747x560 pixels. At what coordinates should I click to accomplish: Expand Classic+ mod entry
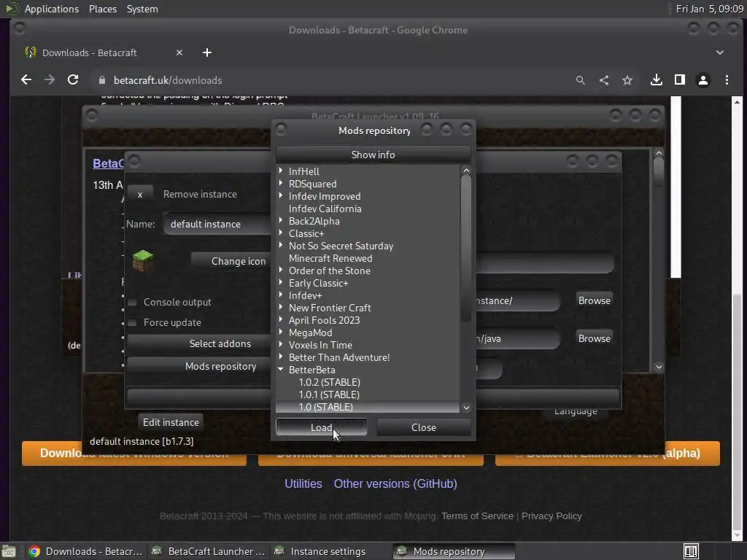pyautogui.click(x=281, y=233)
